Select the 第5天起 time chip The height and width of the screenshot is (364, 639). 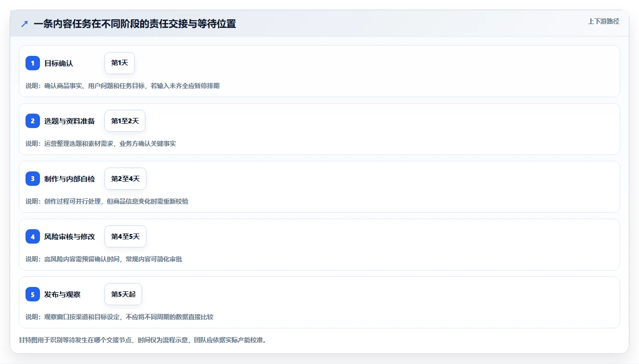tap(123, 294)
